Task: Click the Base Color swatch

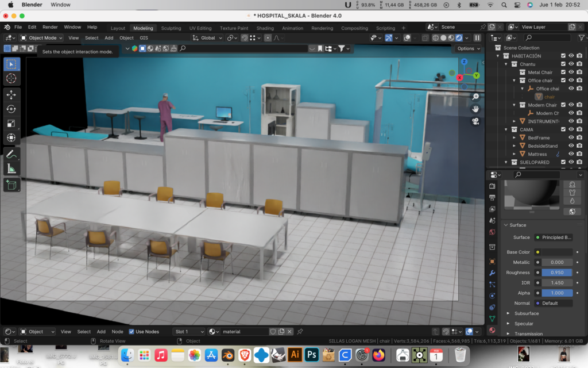Action: pyautogui.click(x=557, y=252)
